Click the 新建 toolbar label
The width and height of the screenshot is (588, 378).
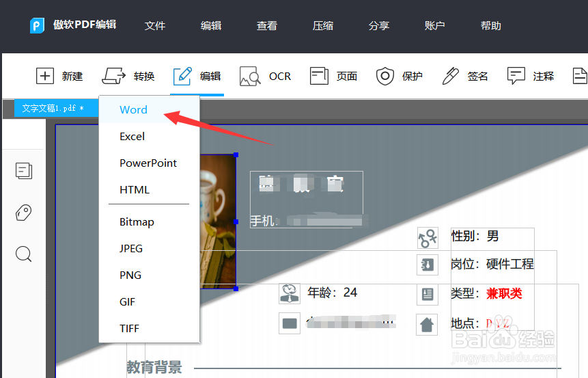(x=72, y=76)
